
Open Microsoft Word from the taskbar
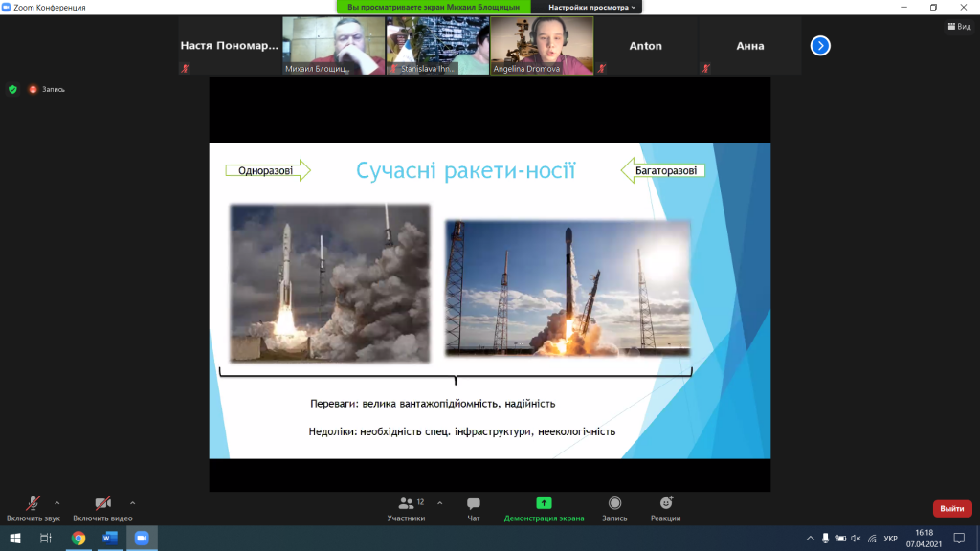[x=110, y=538]
